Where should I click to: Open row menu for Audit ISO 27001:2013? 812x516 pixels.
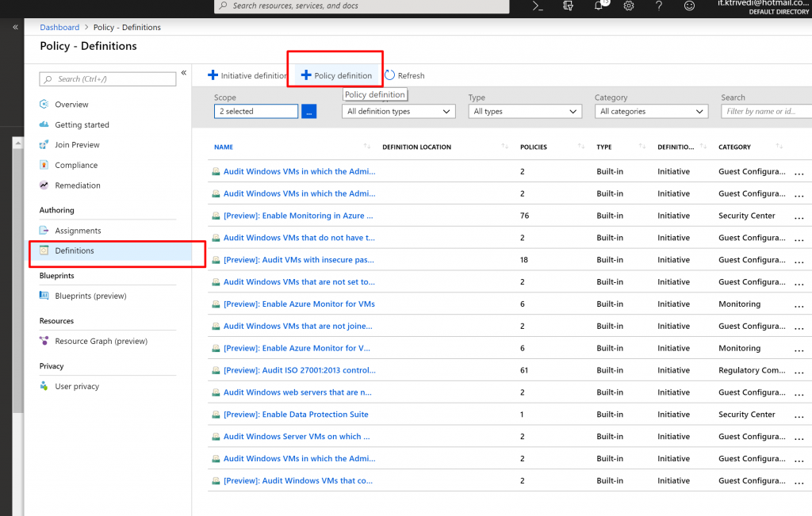click(799, 371)
